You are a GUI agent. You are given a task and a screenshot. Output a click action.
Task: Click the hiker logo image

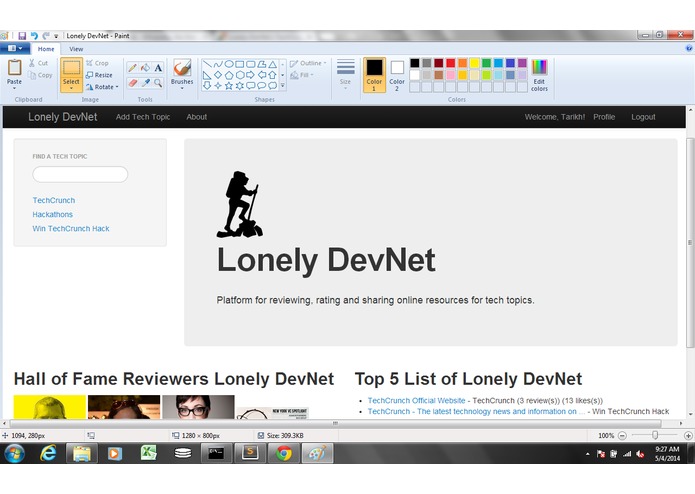point(239,204)
